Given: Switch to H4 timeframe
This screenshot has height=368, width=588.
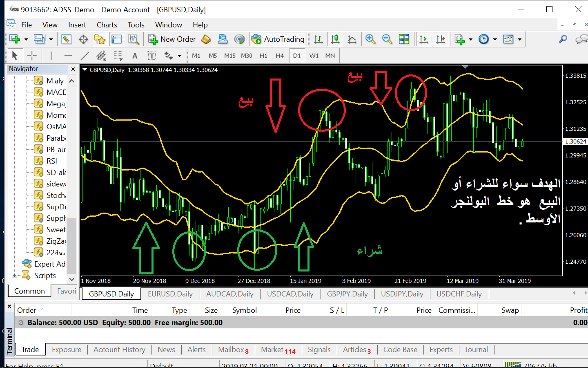Looking at the screenshot, I should 280,56.
